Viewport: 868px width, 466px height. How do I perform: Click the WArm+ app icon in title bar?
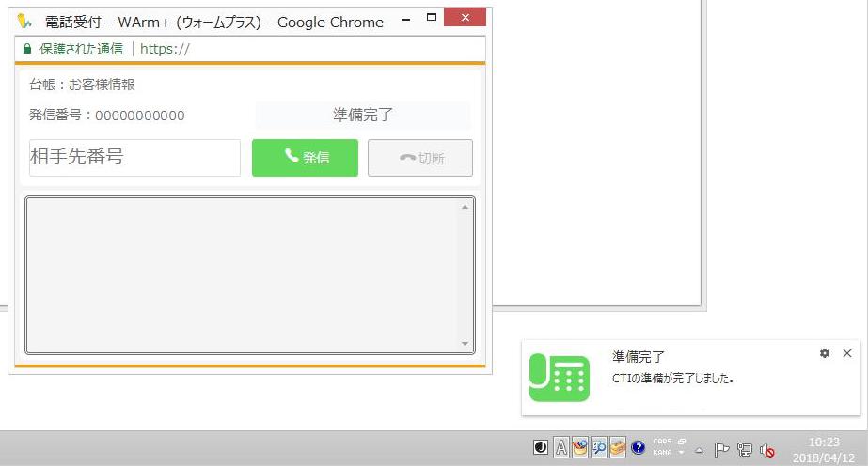24,22
